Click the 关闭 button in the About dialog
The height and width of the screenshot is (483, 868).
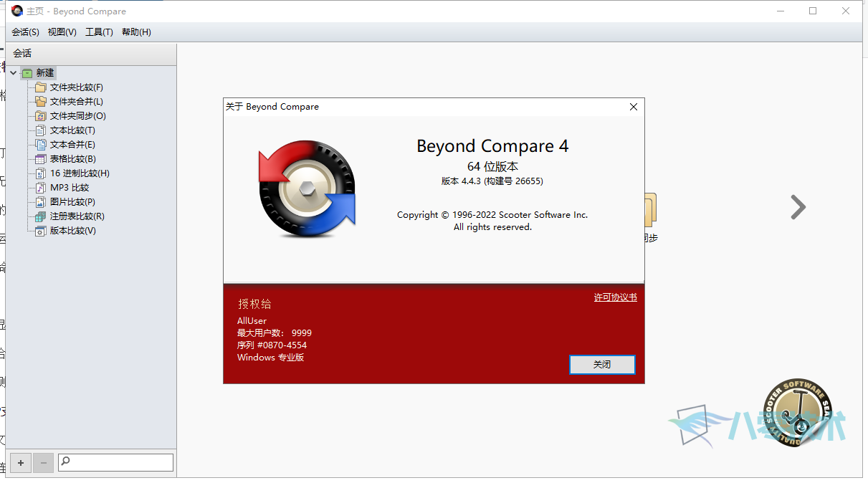coord(602,365)
